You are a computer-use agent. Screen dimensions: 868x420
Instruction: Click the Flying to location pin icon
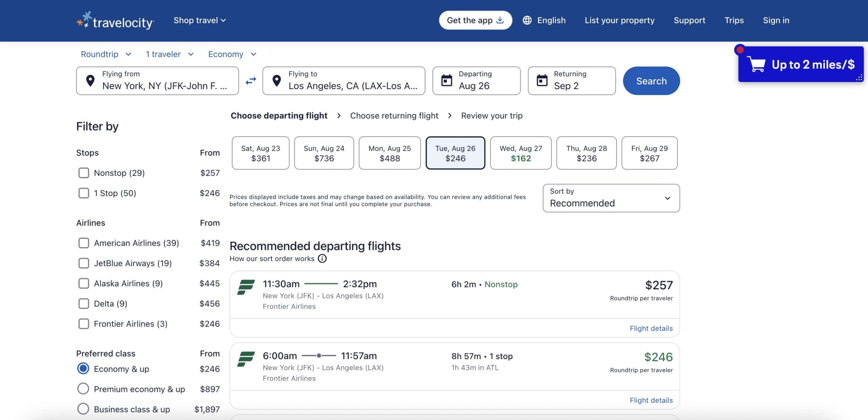point(277,81)
